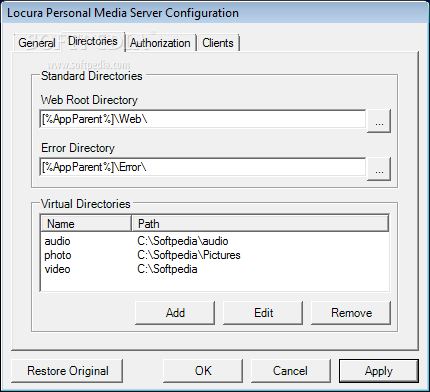This screenshot has width=430, height=392.
Task: Click Restore Original button
Action: (67, 371)
